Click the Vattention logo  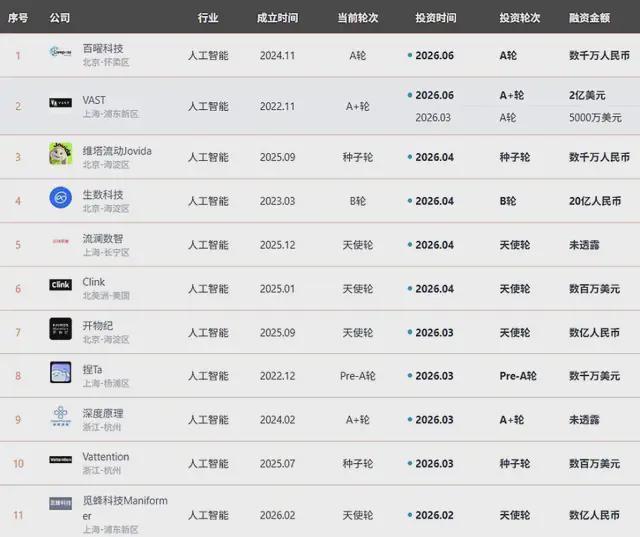click(x=60, y=460)
